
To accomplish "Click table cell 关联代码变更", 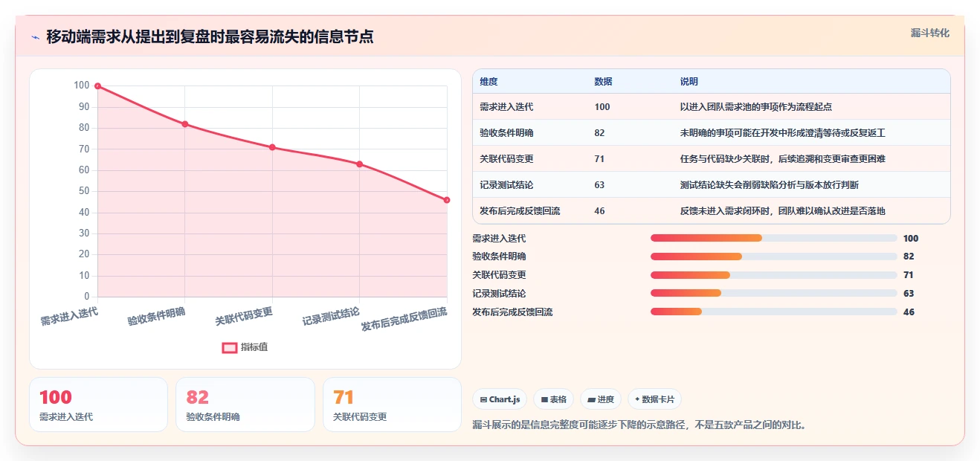I will pos(506,159).
